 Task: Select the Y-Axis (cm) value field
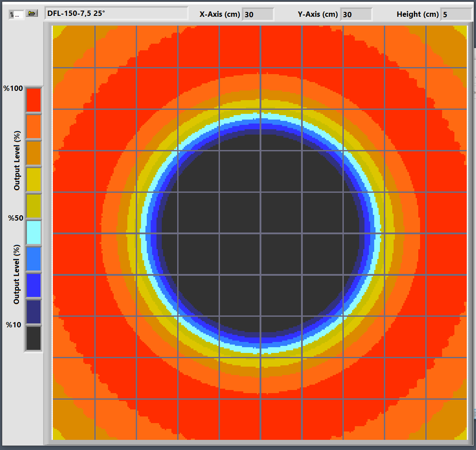[x=356, y=15]
